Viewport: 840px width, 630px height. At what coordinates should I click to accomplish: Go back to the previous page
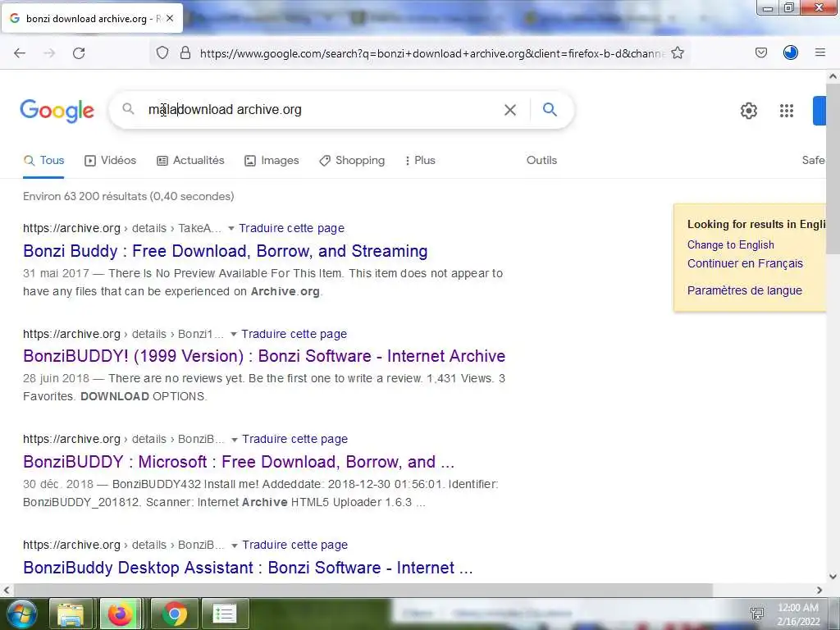20,53
